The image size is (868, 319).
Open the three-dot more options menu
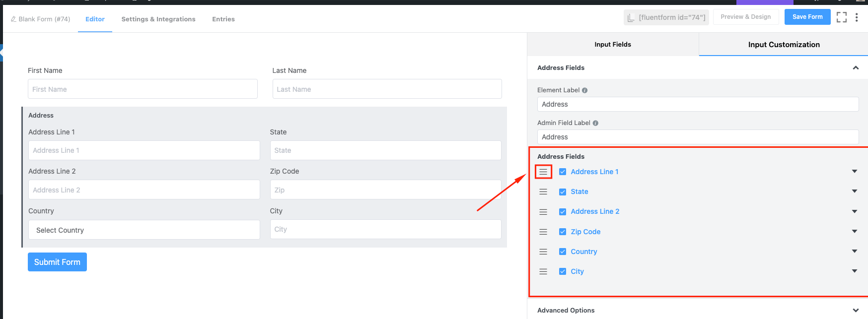(x=857, y=17)
